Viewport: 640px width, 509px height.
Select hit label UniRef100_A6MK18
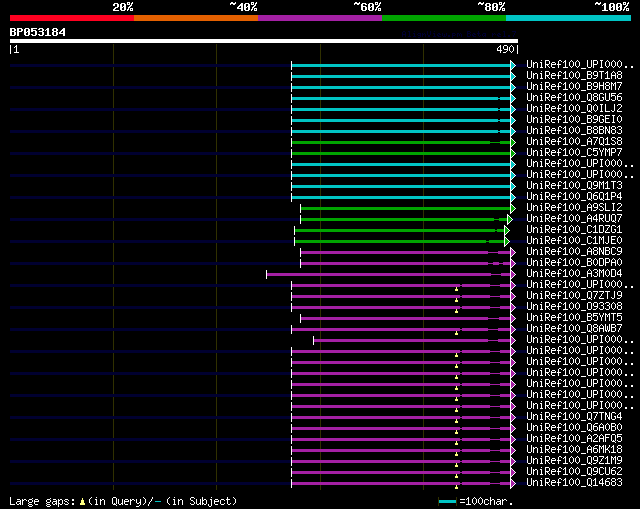(x=574, y=450)
